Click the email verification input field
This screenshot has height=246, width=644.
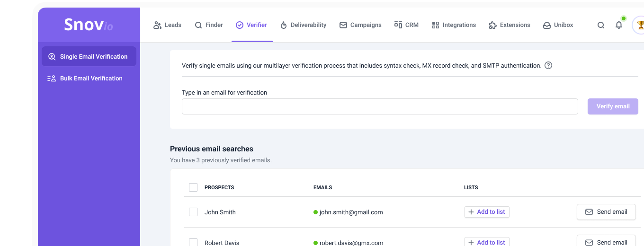[x=380, y=106]
